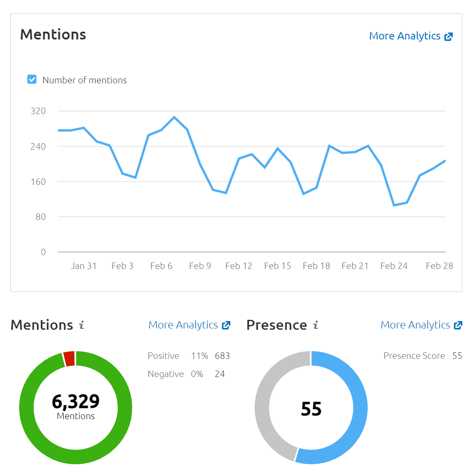Click the Feb 15 peak on the mentions line
This screenshot has width=474, height=476.
pyautogui.click(x=277, y=149)
